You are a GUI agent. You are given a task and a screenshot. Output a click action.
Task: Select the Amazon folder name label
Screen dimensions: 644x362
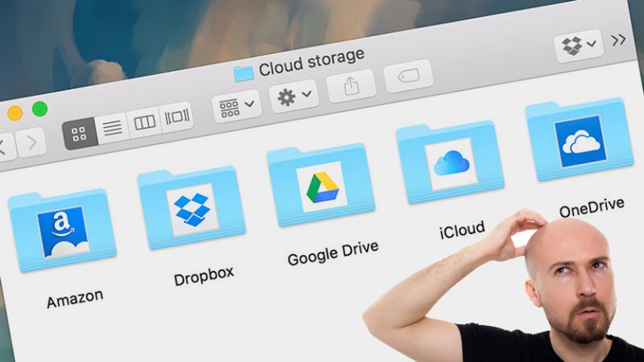[74, 298]
